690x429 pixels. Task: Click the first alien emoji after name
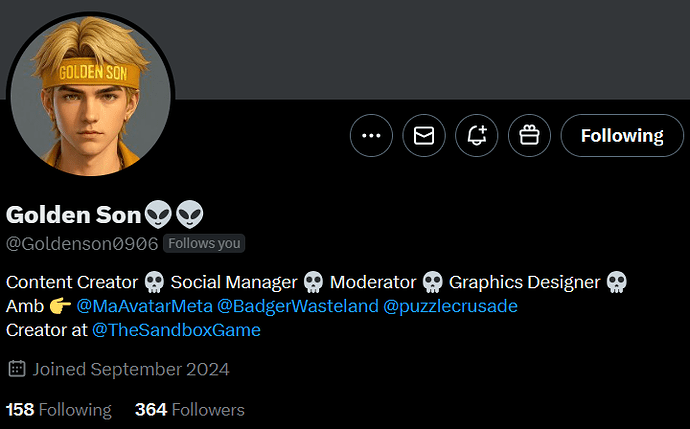tap(158, 215)
